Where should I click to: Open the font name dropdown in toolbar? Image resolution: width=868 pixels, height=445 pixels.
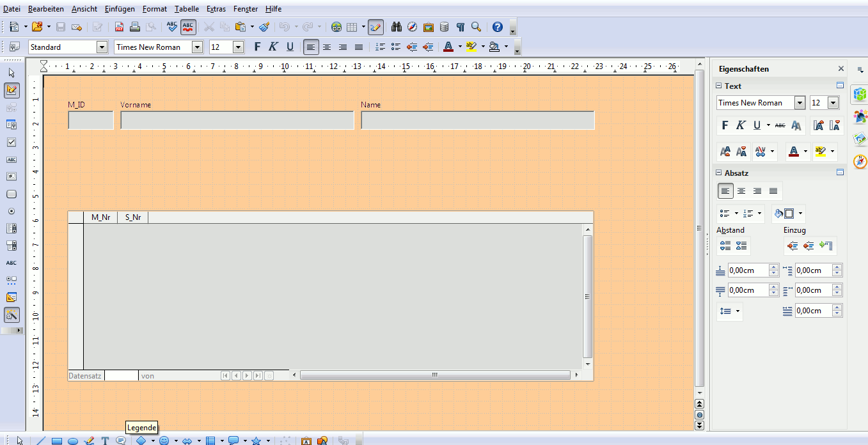pos(197,47)
